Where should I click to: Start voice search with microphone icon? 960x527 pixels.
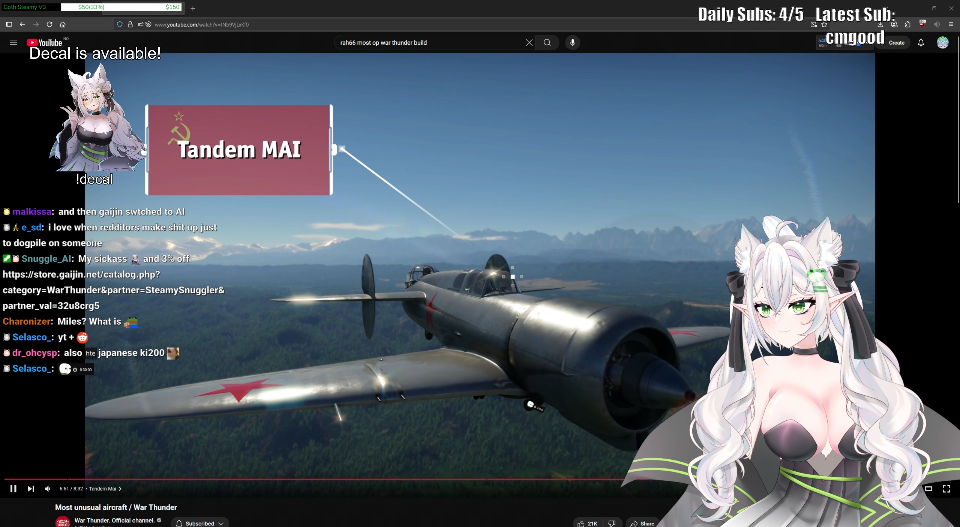tap(572, 42)
